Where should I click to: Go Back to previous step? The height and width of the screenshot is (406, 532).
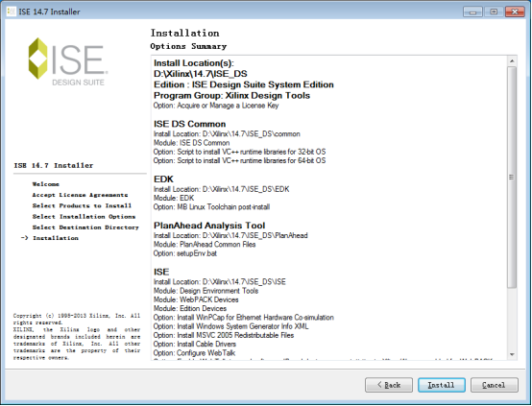(389, 385)
